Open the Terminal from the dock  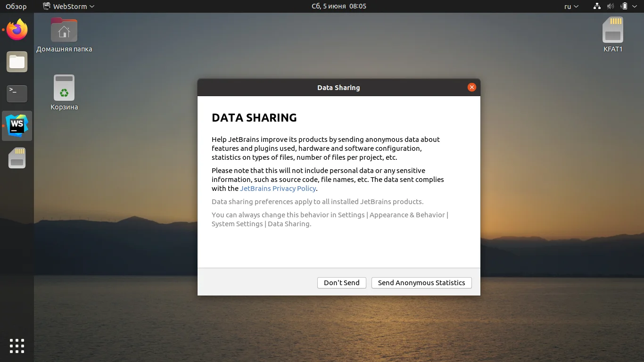pos(17,94)
